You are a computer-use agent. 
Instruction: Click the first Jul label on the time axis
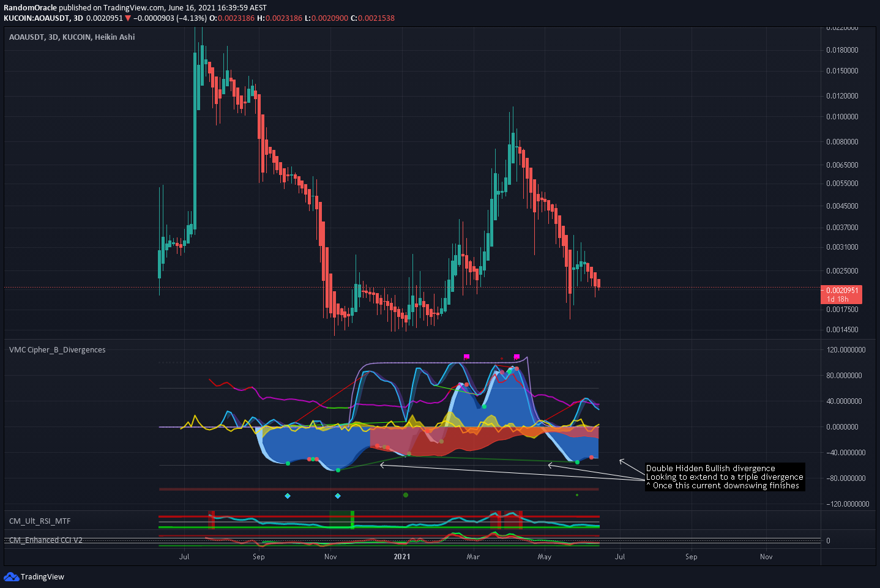click(x=184, y=557)
